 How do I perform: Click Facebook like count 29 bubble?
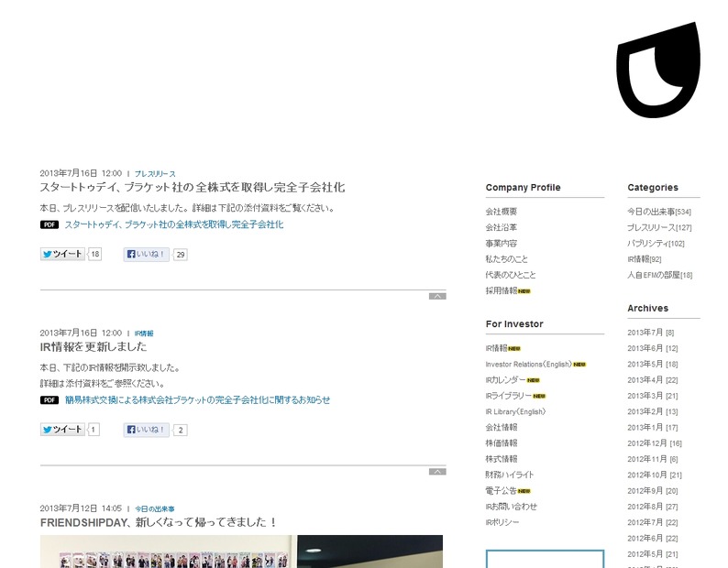coord(180,255)
